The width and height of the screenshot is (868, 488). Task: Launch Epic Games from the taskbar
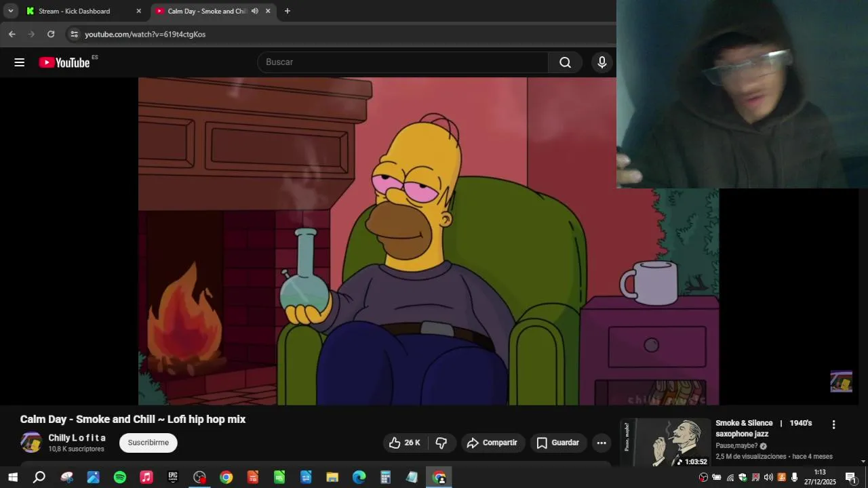coord(173,477)
